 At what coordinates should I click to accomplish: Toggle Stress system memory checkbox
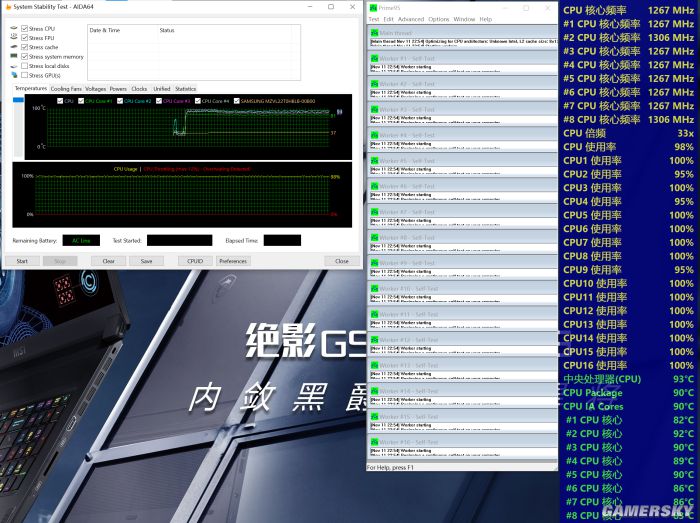(x=25, y=57)
